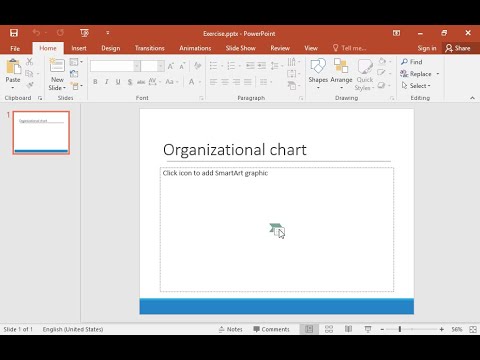
Task: Toggle the Notes pane
Action: 231,329
